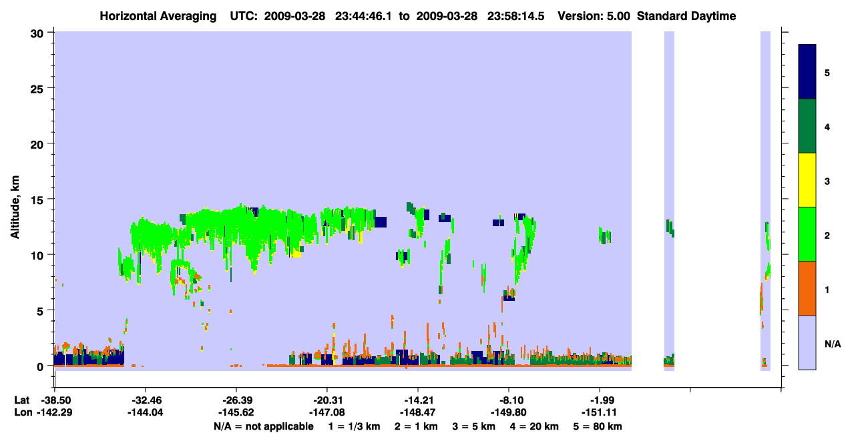
Task: Click the dark green colorbar segment labeled 4
Action: [807, 126]
